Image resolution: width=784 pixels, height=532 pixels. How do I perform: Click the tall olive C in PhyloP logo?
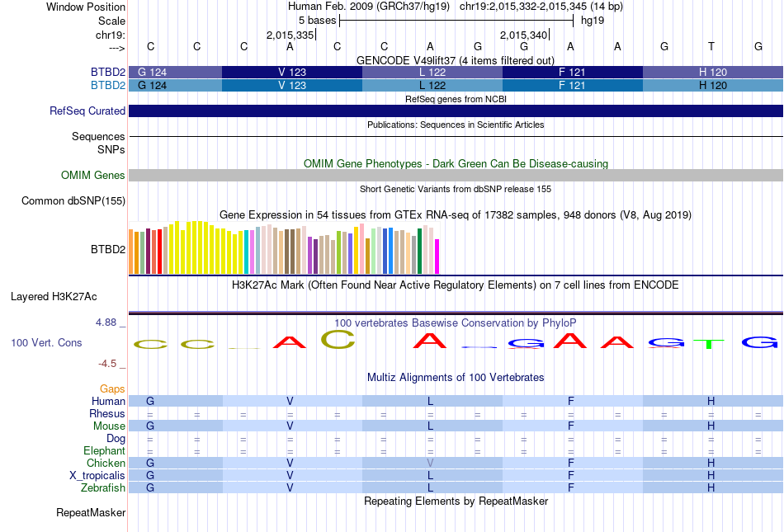tap(338, 339)
